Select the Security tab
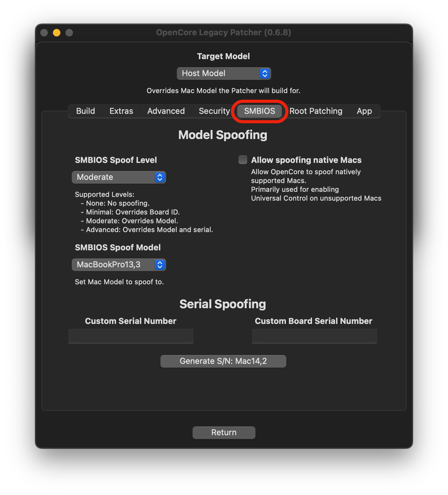The height and width of the screenshot is (495, 448). [214, 111]
